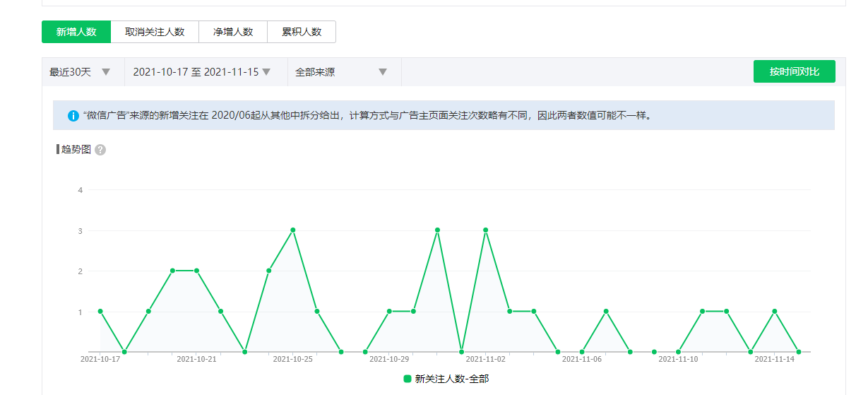The image size is (868, 395).
Task: Click the data point above 2021-10-29
Action: [389, 311]
